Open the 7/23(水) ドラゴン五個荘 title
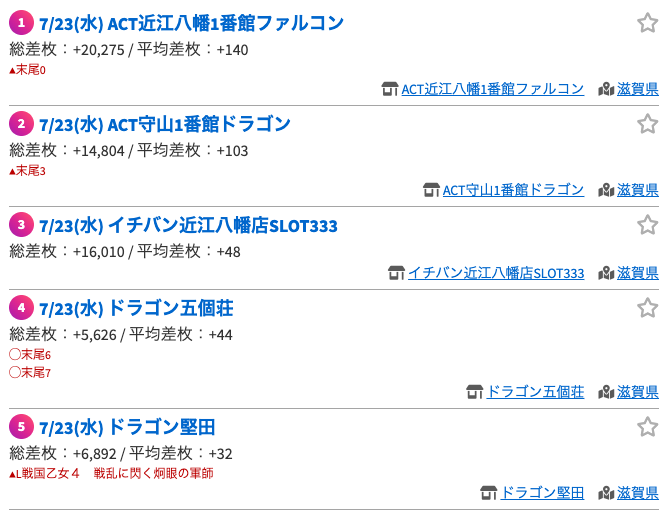This screenshot has width=668, height=510. 136,308
